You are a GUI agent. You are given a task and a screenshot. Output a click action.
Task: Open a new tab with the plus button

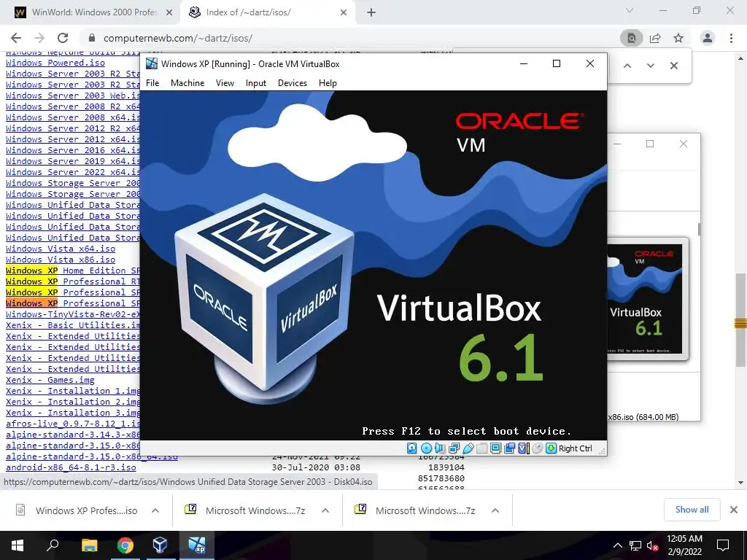(x=371, y=12)
